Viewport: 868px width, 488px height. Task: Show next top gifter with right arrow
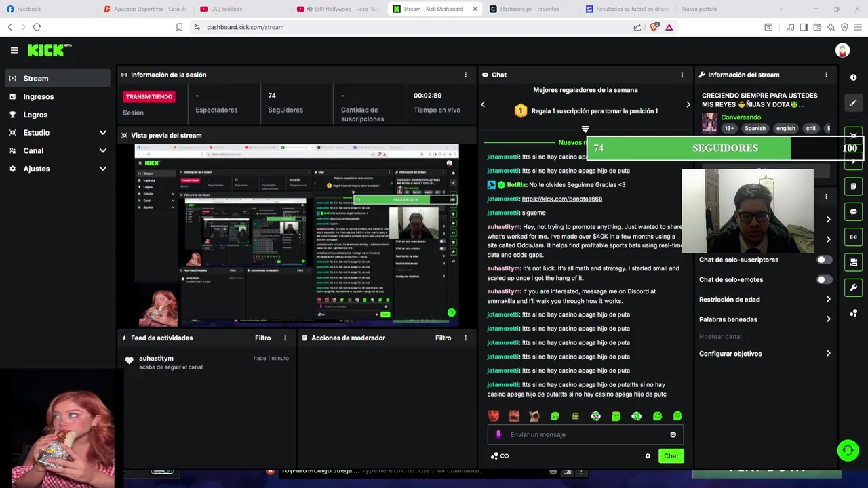click(x=688, y=104)
